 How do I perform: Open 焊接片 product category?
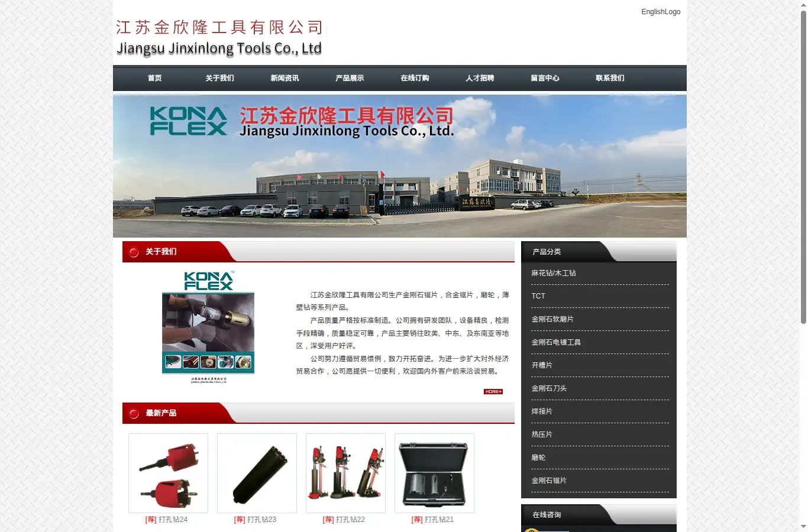(542, 411)
